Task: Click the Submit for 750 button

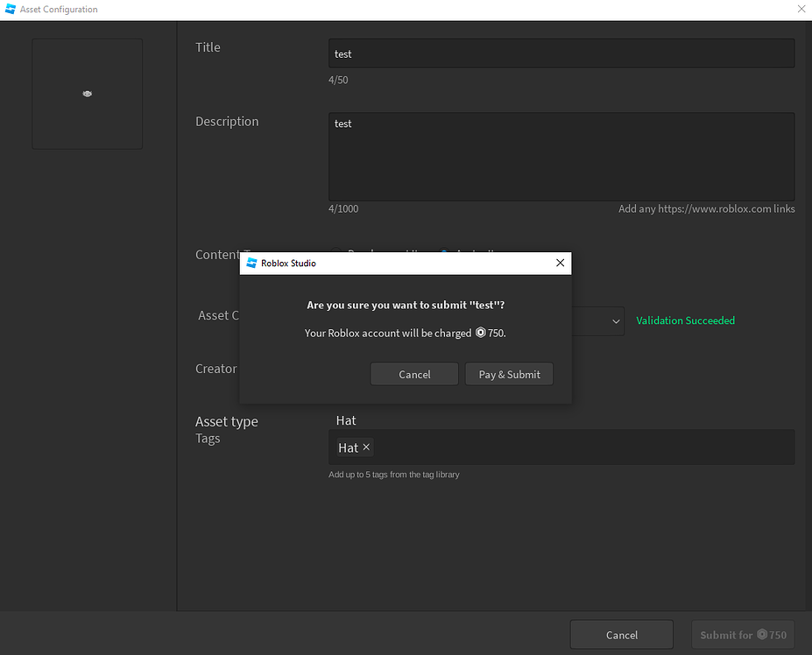Action: point(742,635)
